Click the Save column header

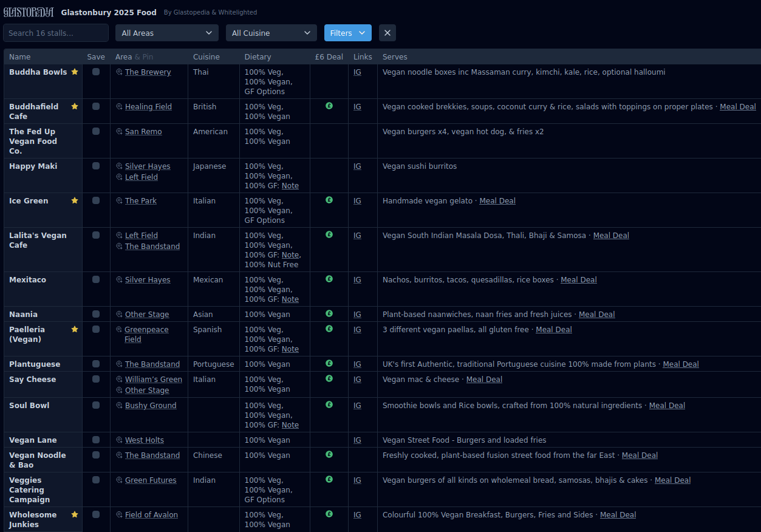coord(96,57)
